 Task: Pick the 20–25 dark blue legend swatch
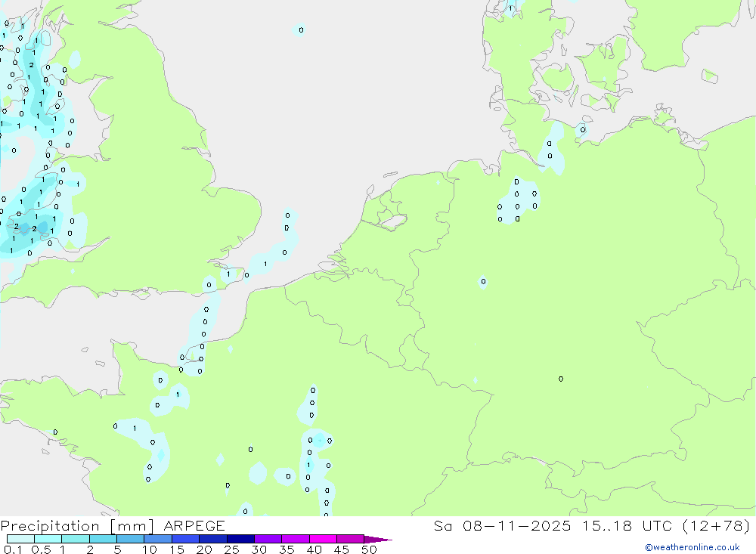point(213,539)
